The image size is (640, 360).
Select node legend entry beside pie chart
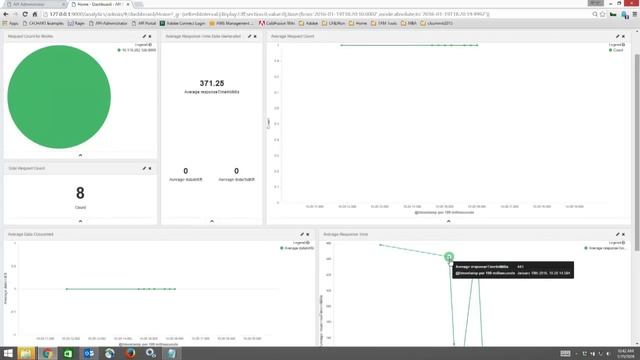pos(136,50)
